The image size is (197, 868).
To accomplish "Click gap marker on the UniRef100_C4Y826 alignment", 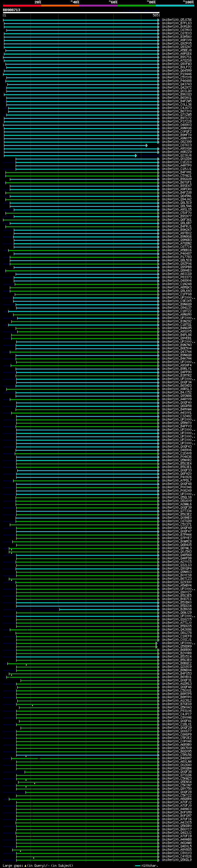I will pos(33,857).
